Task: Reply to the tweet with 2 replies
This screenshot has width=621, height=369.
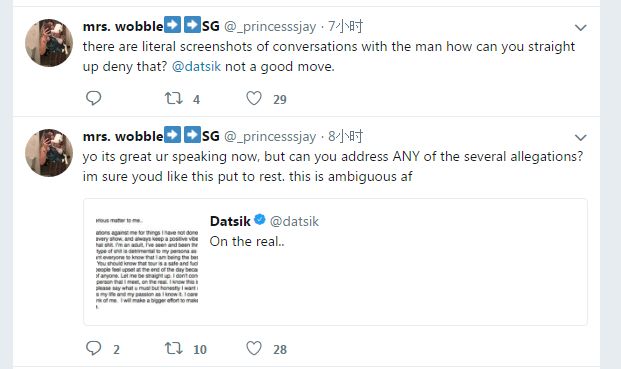Action: (x=93, y=348)
